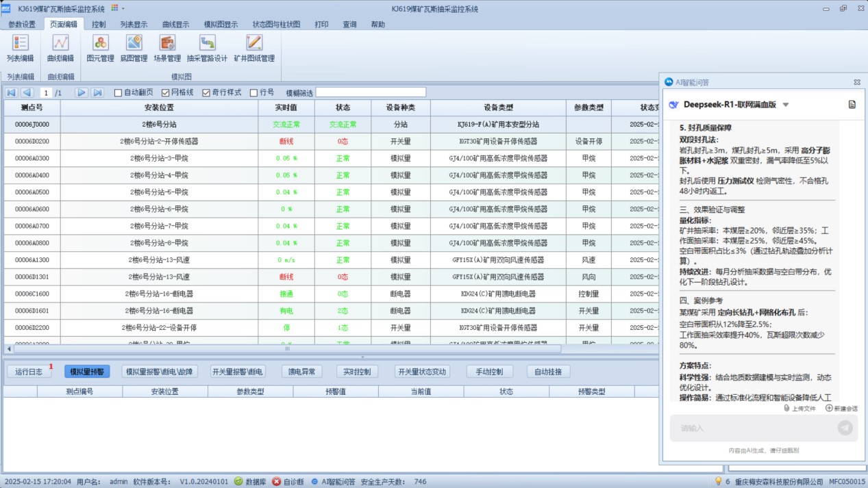The image size is (868, 488).
Task: Switch to the 曲线显示 ribbon tab
Action: pyautogui.click(x=175, y=24)
